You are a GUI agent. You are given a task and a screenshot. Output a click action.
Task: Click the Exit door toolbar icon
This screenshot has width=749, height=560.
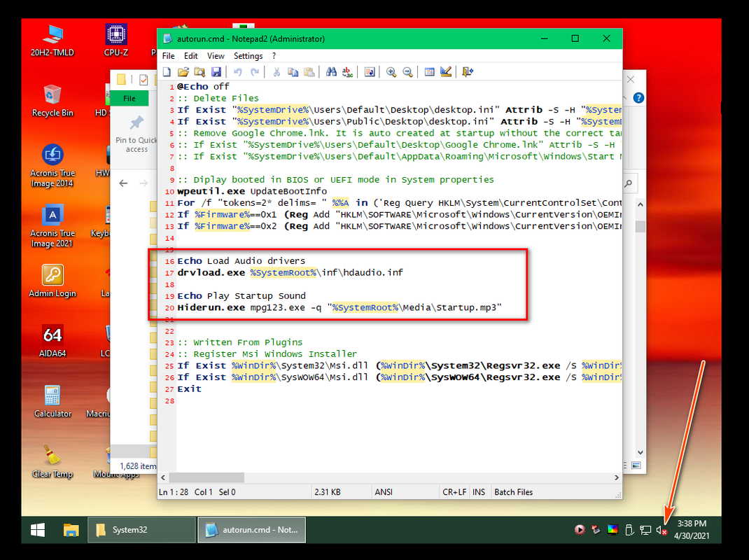[x=468, y=71]
